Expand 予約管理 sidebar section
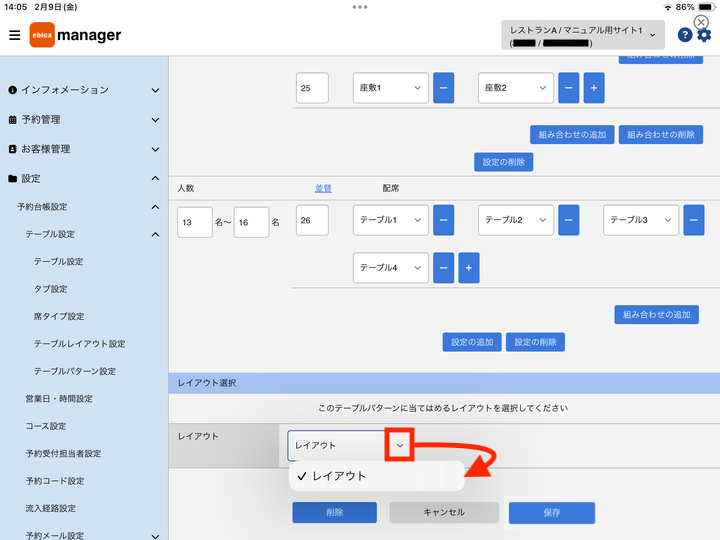The height and width of the screenshot is (540, 720). point(84,119)
